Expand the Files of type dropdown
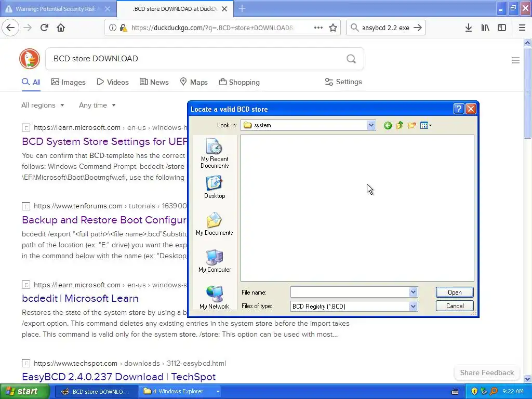The width and height of the screenshot is (532, 399). click(413, 307)
